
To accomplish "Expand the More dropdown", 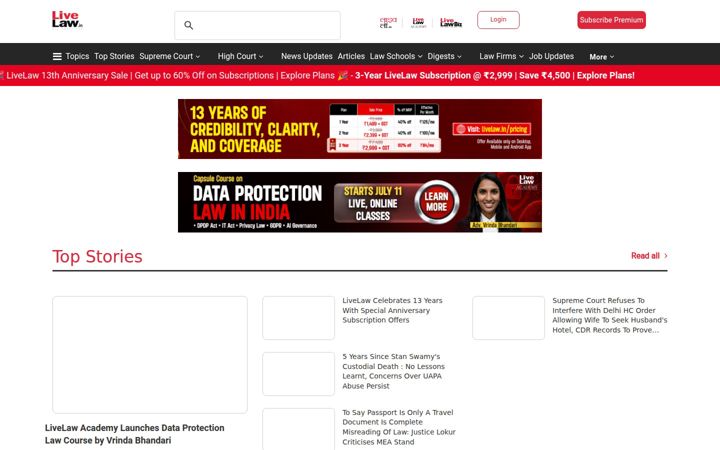I will 602,57.
